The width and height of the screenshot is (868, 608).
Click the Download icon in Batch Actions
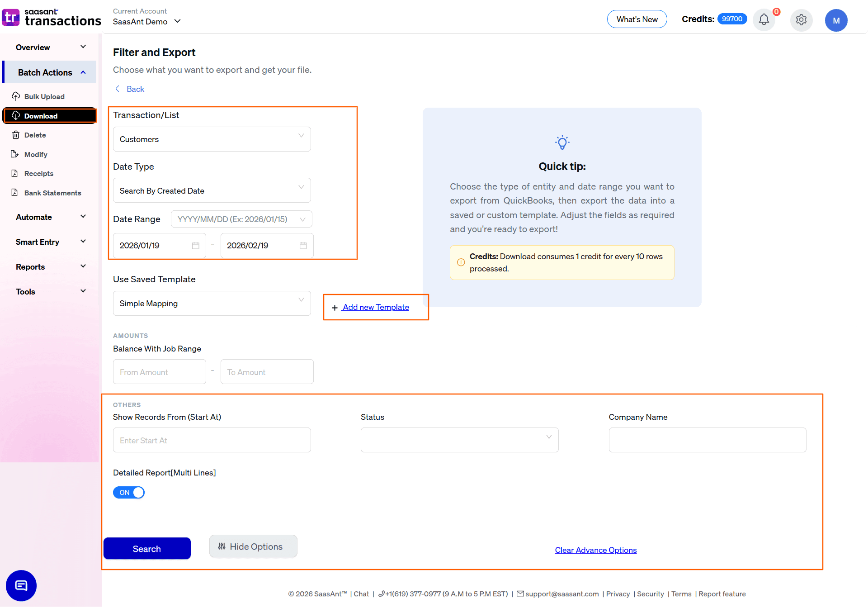16,115
